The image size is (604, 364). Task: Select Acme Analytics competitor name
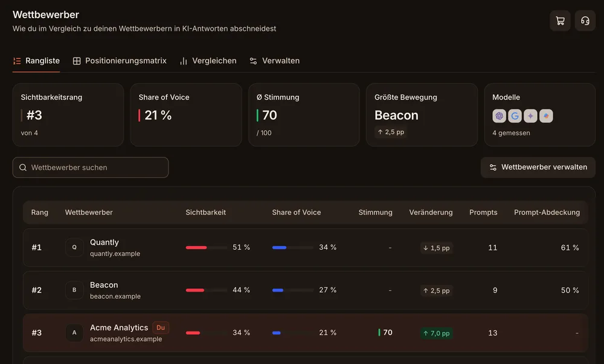119,328
